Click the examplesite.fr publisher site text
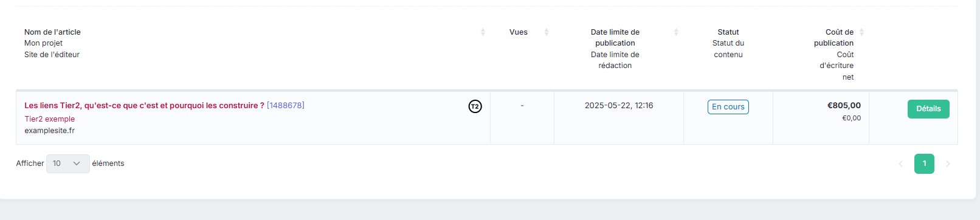The height and width of the screenshot is (220, 980). click(50, 131)
